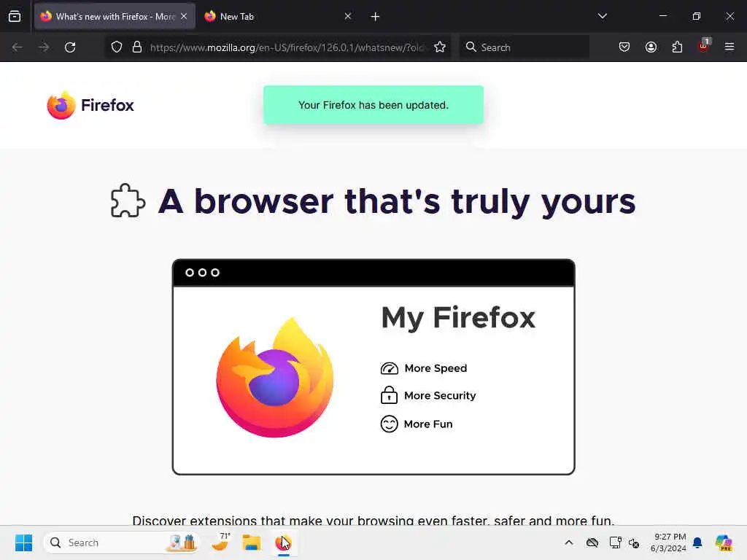Launch Copilot preview from the taskbar

click(x=724, y=542)
